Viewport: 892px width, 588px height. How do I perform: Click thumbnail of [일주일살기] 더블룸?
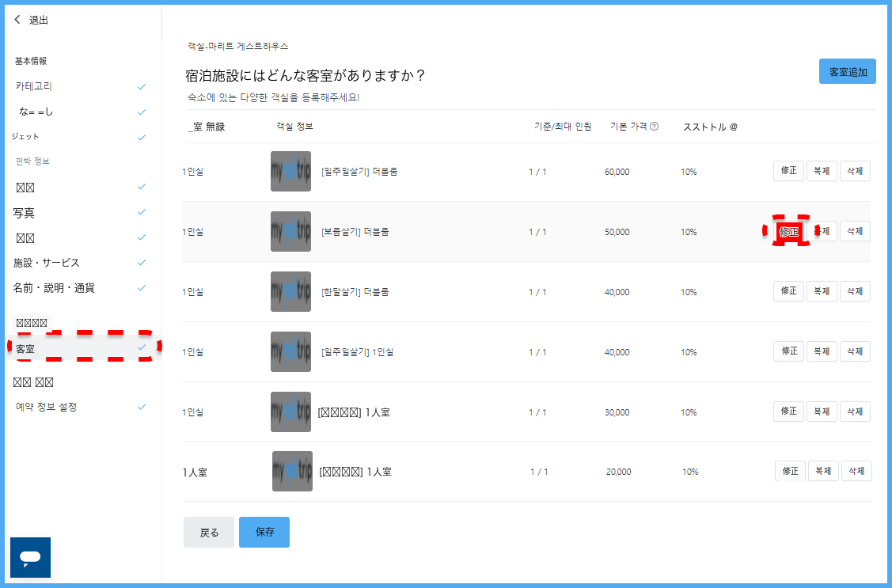pos(290,171)
